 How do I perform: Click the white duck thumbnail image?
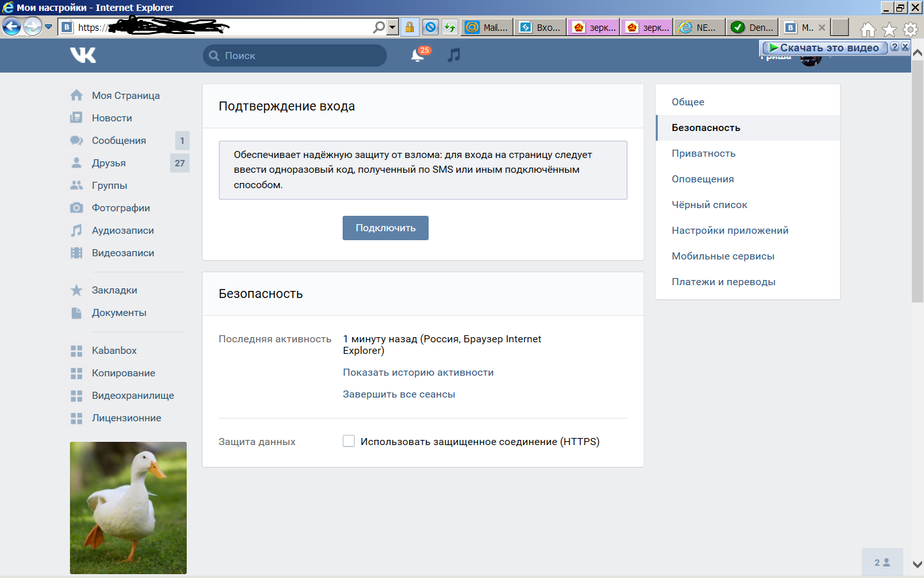point(128,507)
